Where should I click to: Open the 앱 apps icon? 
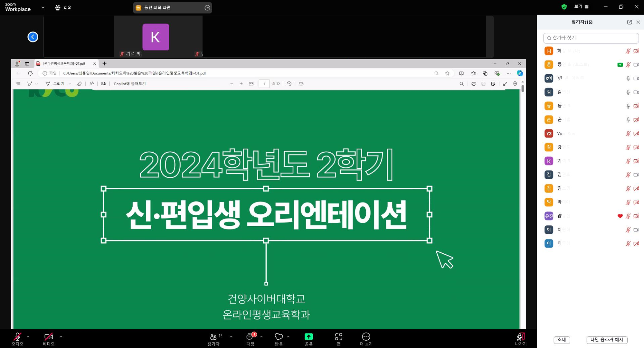(x=338, y=339)
